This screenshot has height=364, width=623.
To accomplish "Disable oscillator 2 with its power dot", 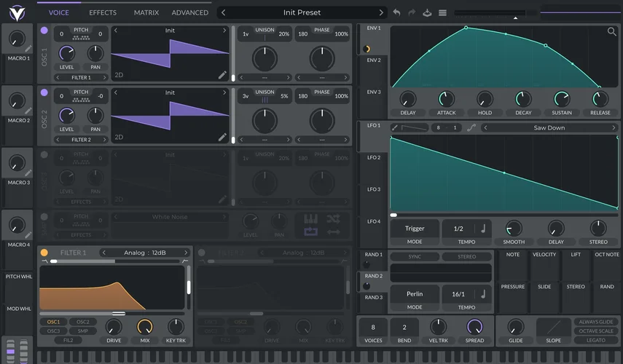I will tap(44, 93).
